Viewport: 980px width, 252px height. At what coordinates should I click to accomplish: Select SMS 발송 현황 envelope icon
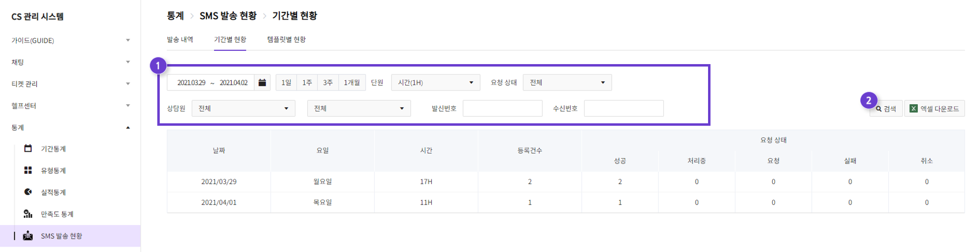[28, 235]
